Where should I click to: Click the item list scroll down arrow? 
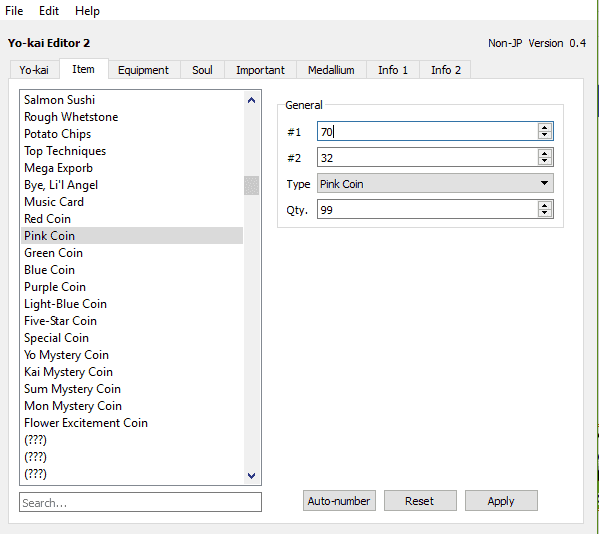click(x=251, y=476)
